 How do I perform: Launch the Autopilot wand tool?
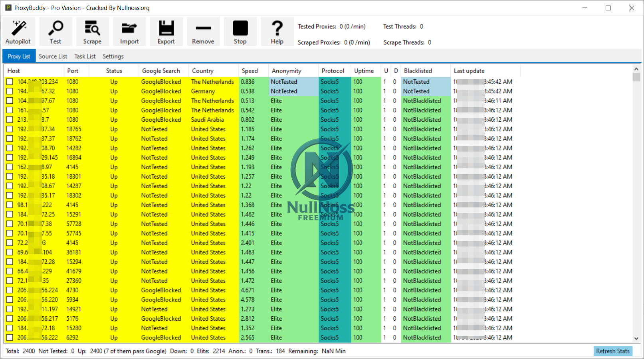pos(18,32)
